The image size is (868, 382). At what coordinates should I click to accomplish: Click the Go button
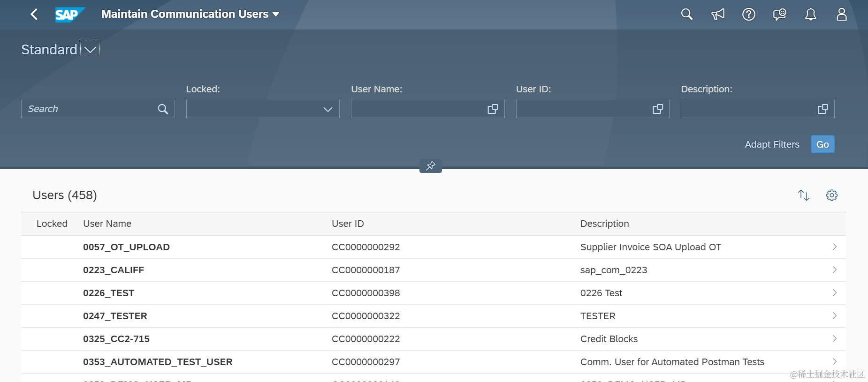pyautogui.click(x=822, y=144)
